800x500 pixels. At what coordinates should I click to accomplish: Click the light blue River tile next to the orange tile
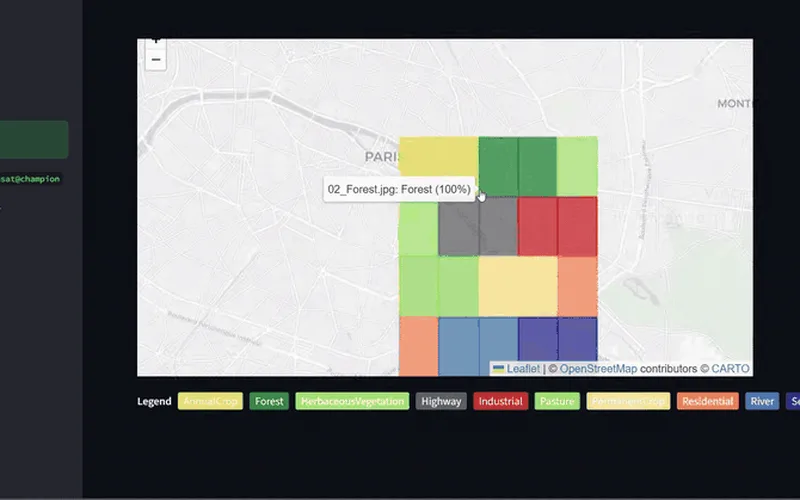click(x=458, y=346)
